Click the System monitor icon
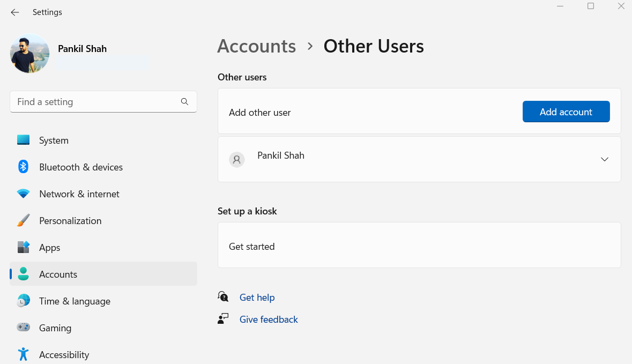The width and height of the screenshot is (632, 364). [24, 140]
